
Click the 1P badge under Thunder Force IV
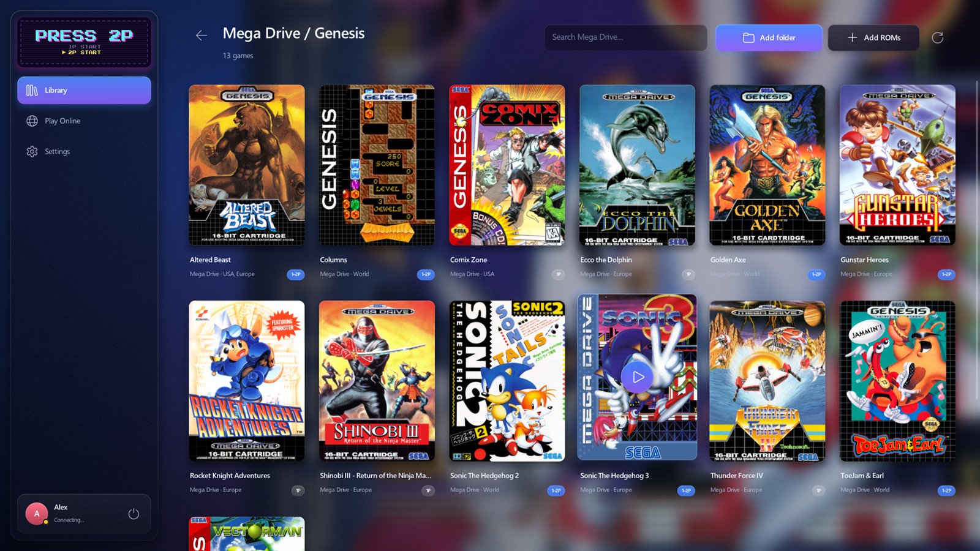pos(818,490)
